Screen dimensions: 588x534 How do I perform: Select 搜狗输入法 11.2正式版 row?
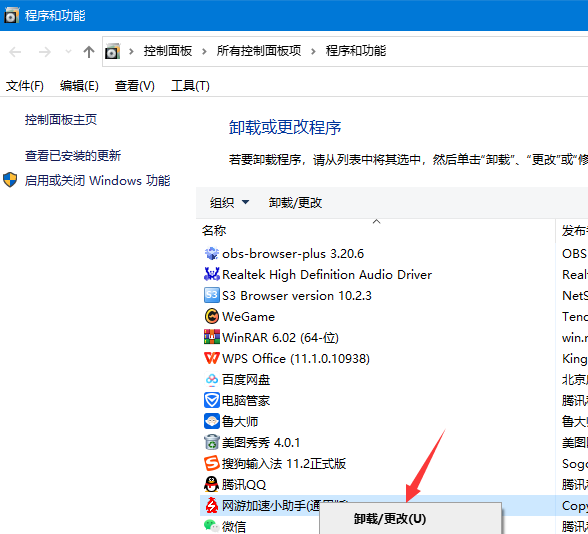click(394, 464)
